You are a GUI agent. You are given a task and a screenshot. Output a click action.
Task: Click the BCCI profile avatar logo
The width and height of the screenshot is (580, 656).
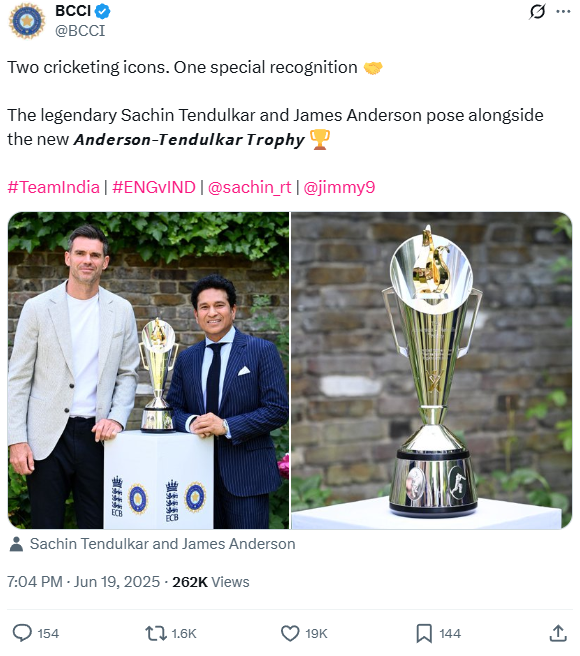pos(27,21)
